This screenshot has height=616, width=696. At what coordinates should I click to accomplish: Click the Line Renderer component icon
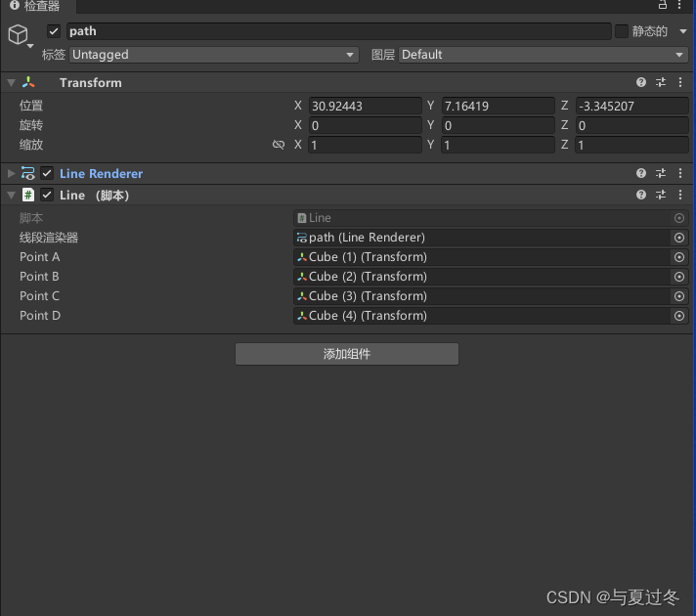(28, 173)
